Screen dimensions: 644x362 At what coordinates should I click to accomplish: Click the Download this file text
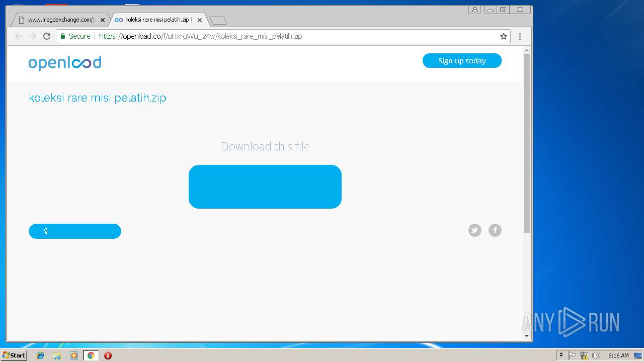(x=265, y=146)
